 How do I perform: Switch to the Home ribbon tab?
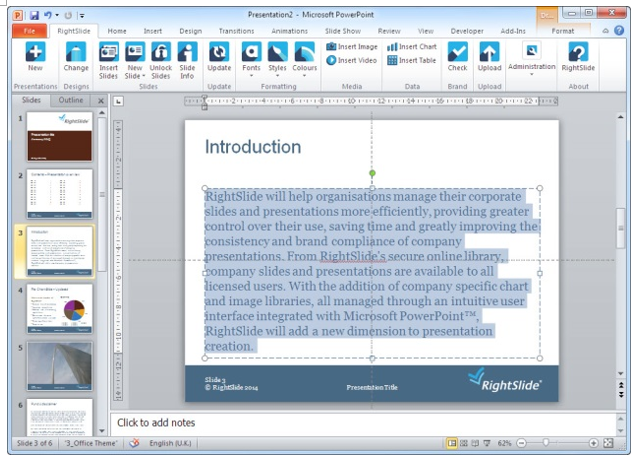pos(117,31)
